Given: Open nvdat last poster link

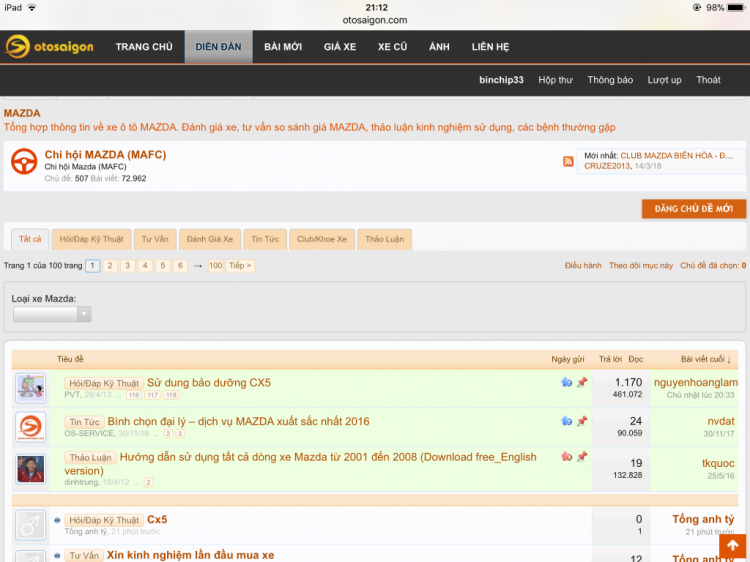Looking at the screenshot, I should coord(721,421).
